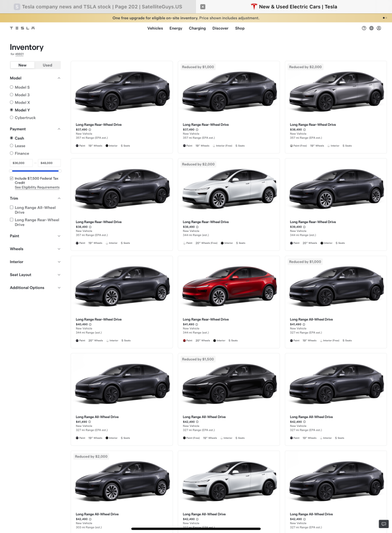Open the Discover menu

[x=220, y=28]
